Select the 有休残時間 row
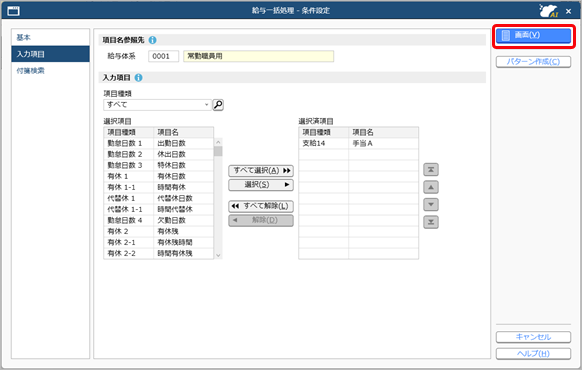 [158, 242]
